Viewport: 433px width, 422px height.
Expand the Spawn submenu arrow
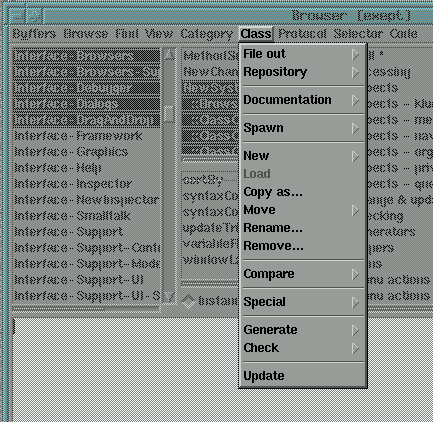point(355,128)
